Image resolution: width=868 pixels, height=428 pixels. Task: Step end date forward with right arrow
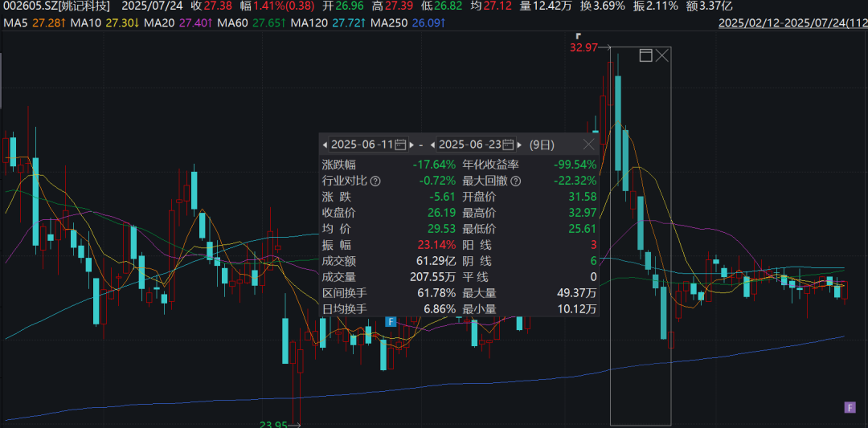click(520, 145)
